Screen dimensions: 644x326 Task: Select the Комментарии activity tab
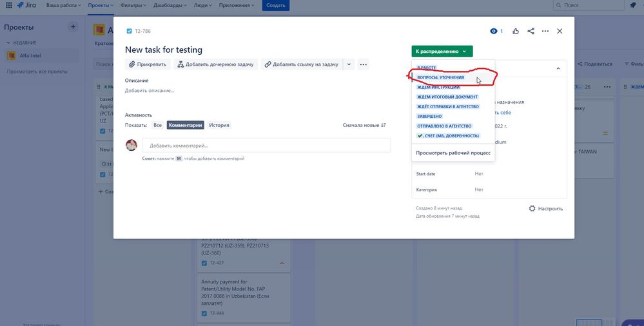(185, 125)
